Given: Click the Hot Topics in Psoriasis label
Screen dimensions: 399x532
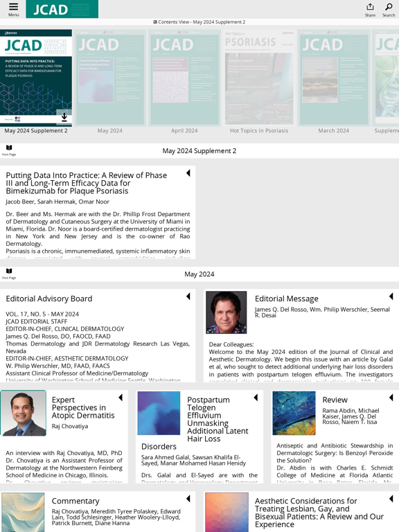Looking at the screenshot, I should coord(259,131).
